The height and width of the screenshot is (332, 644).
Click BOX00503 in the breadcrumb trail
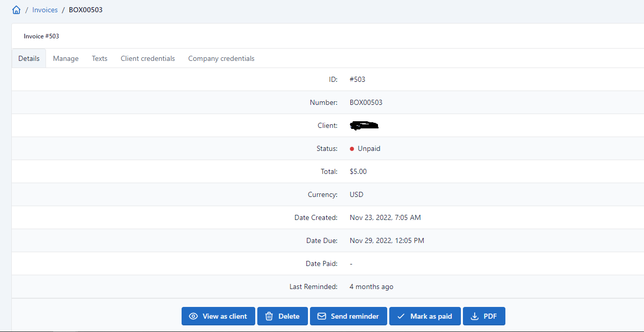[x=85, y=9]
